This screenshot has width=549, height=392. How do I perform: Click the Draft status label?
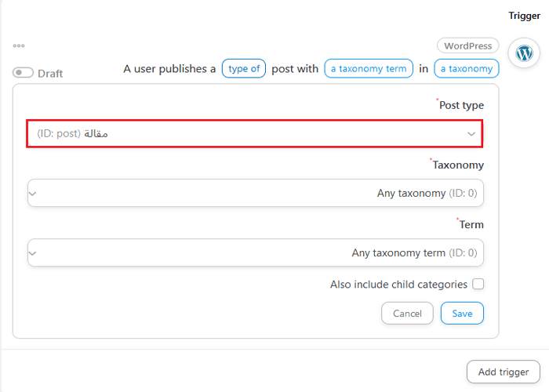[51, 74]
